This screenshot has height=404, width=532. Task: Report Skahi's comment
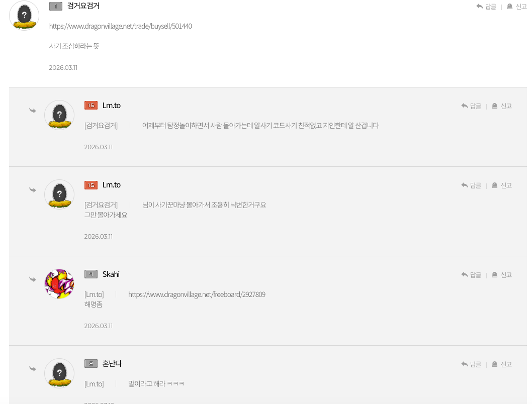pyautogui.click(x=501, y=274)
